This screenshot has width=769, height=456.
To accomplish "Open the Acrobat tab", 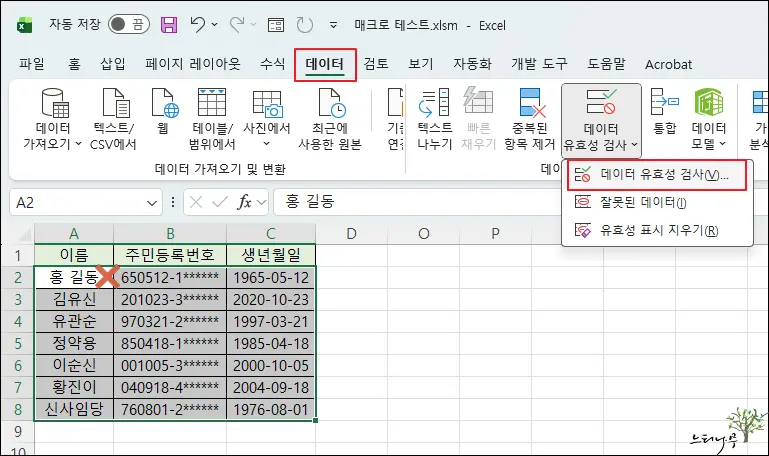I will 668,64.
